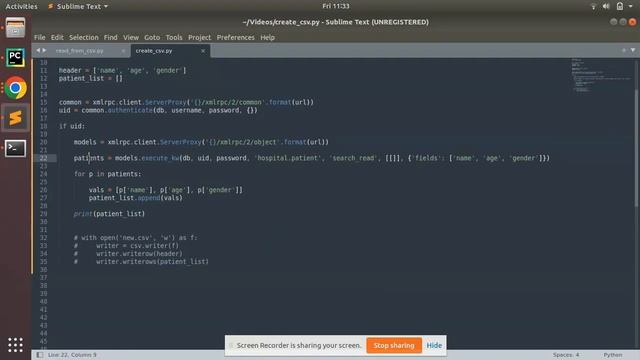Image resolution: width=640 pixels, height=360 pixels.
Task: Click the Line 22, Column 9 status text
Action: [72, 355]
